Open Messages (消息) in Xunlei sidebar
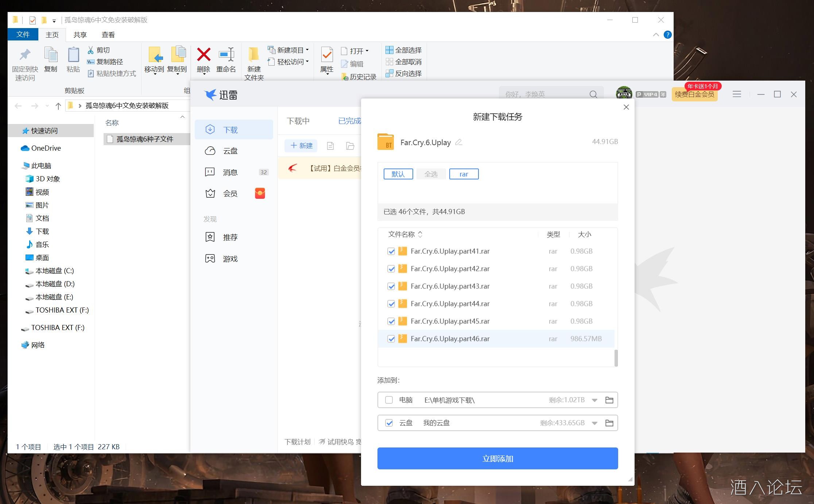The image size is (814, 504). click(x=234, y=172)
